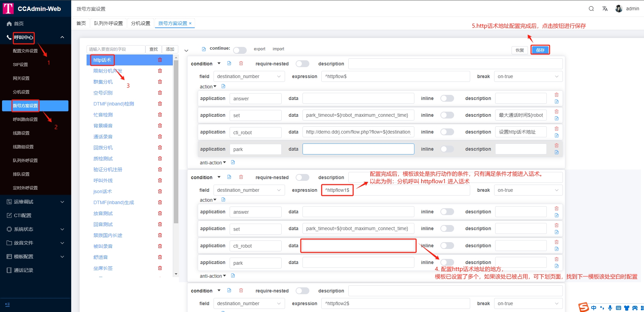The width and height of the screenshot is (644, 312).
Task: Add a new anti-action in first condition
Action: click(233, 162)
